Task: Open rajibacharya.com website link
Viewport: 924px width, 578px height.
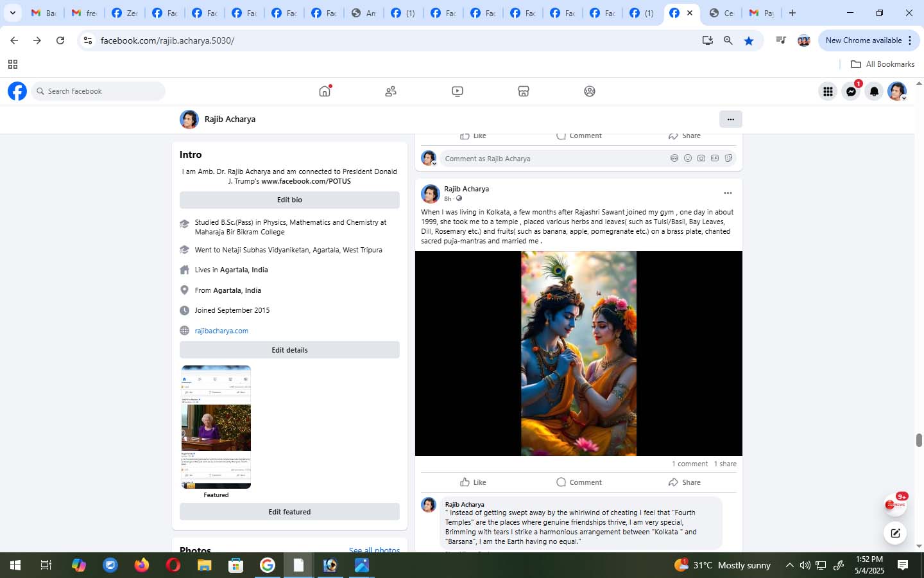Action: coord(221,331)
